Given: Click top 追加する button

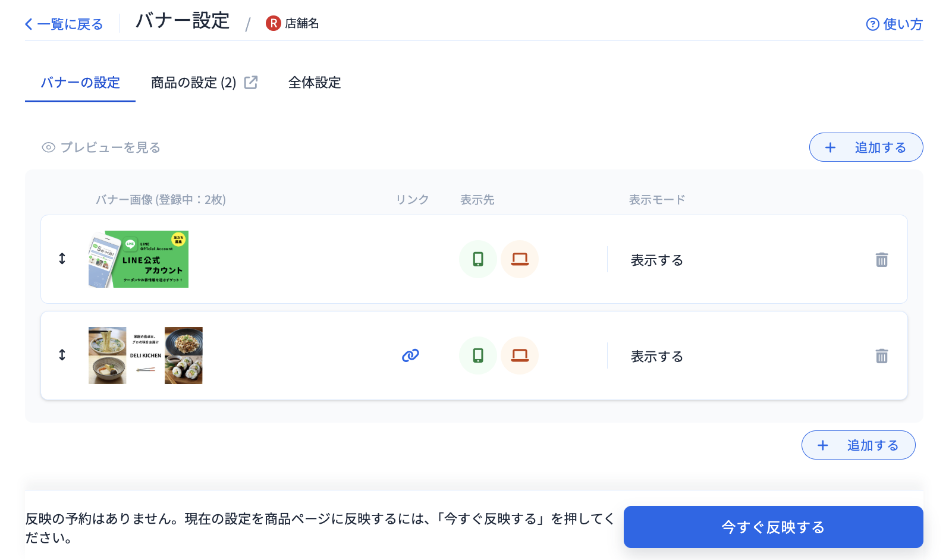Looking at the screenshot, I should pos(866,147).
